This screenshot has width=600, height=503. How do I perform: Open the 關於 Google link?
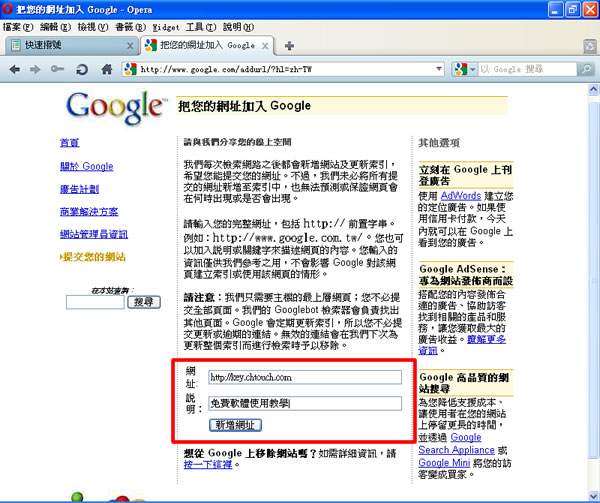coord(86,166)
